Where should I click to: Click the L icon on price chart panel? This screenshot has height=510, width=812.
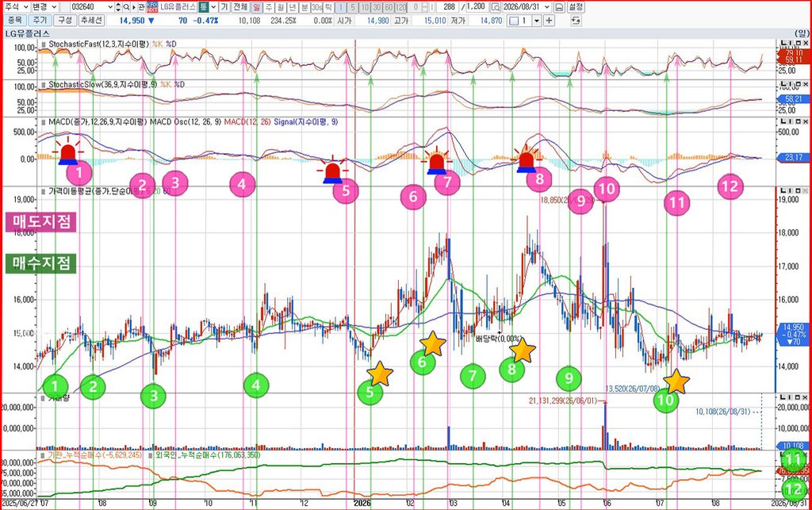click(x=783, y=190)
